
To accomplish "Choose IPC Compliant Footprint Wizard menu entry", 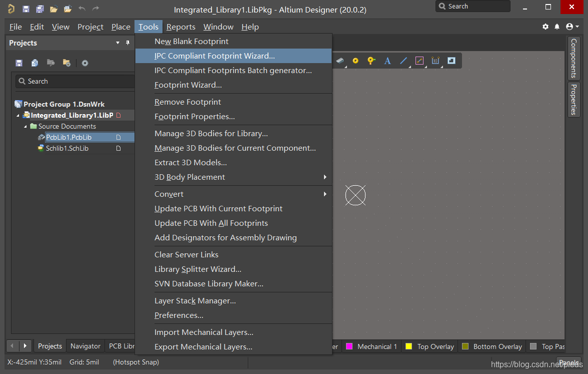I will pos(214,56).
